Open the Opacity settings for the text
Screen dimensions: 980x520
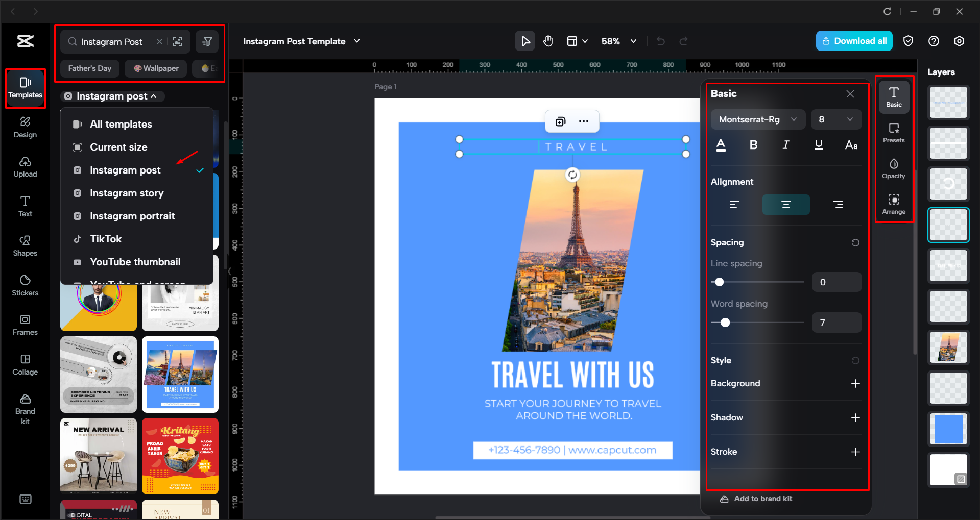click(894, 168)
